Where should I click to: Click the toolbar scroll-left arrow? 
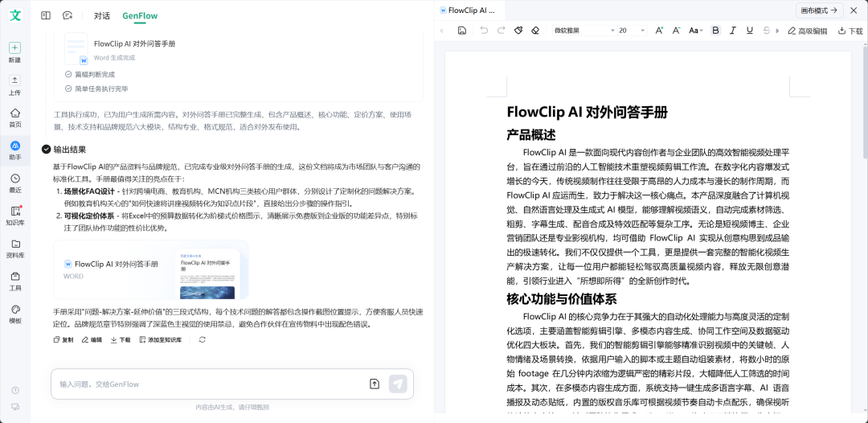[442, 31]
